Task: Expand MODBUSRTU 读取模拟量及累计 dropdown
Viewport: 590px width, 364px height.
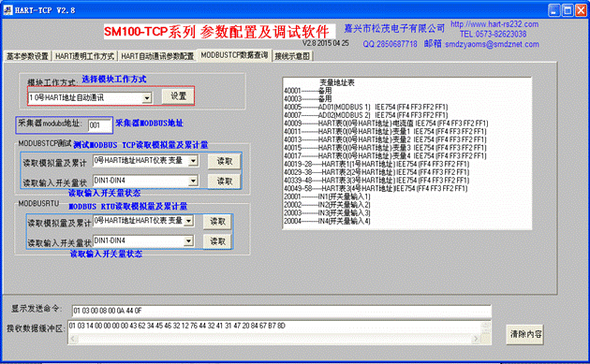Action: pos(188,221)
